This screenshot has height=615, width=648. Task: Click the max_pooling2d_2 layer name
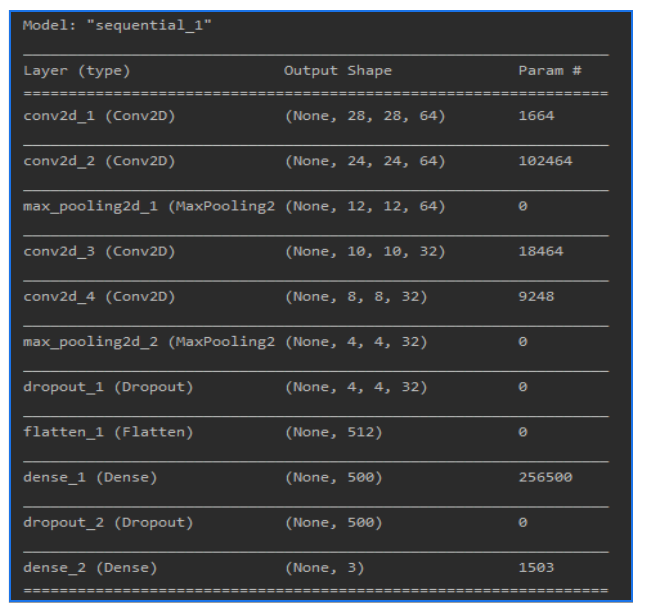(x=149, y=342)
